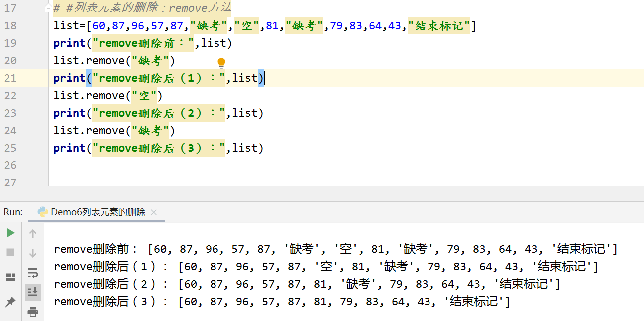Click line number 25 in the gutter
The width and height of the screenshot is (644, 321).
pos(10,148)
